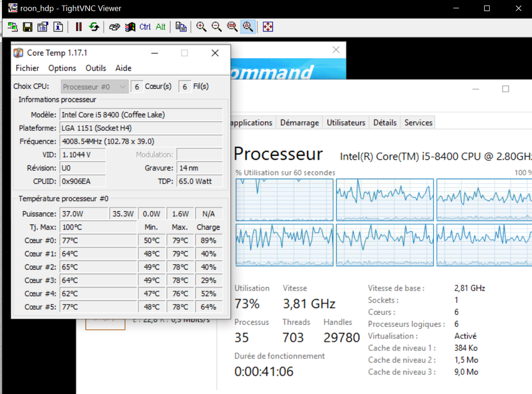Image resolution: width=532 pixels, height=394 pixels.
Task: Click the bottom middle CPU core graph
Action: pos(385,245)
